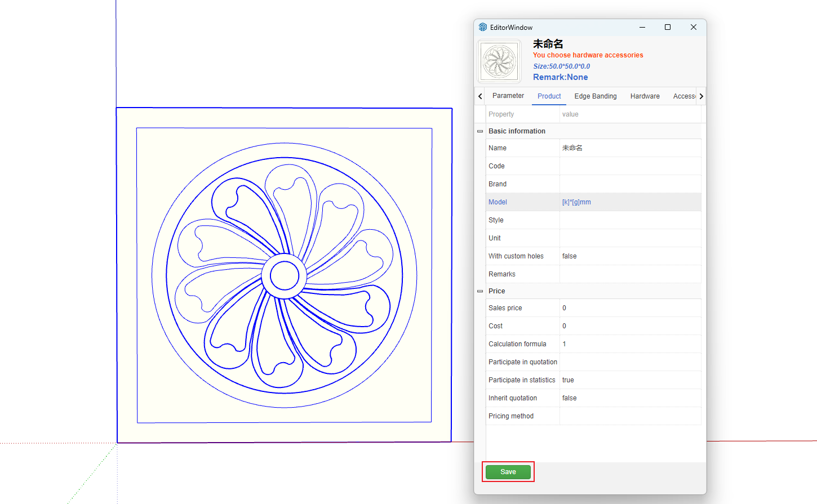
Task: Click the flower pattern preview thumbnail
Action: [499, 61]
